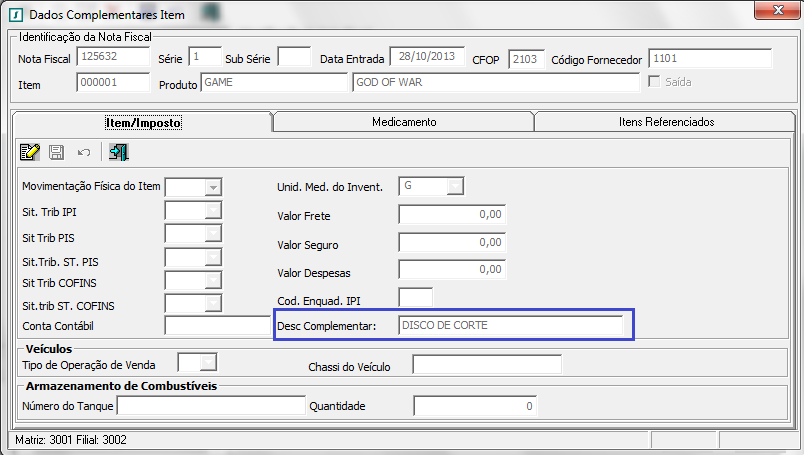
Task: Open the Itens Referenciados tab
Action: click(x=666, y=122)
